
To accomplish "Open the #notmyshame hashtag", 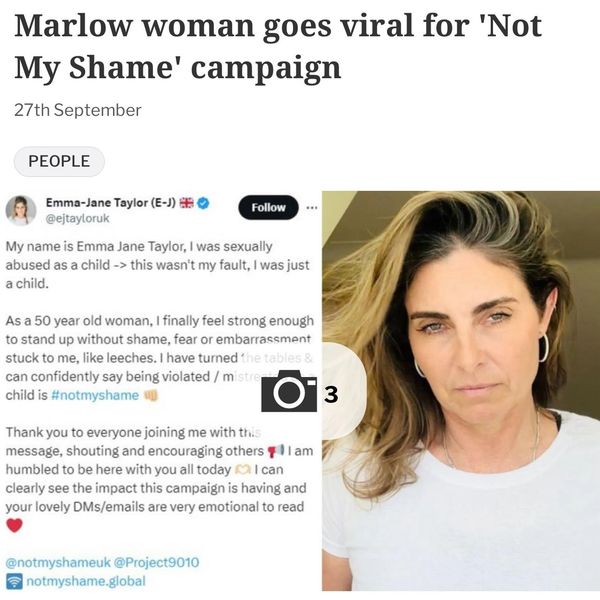I will click(95, 395).
